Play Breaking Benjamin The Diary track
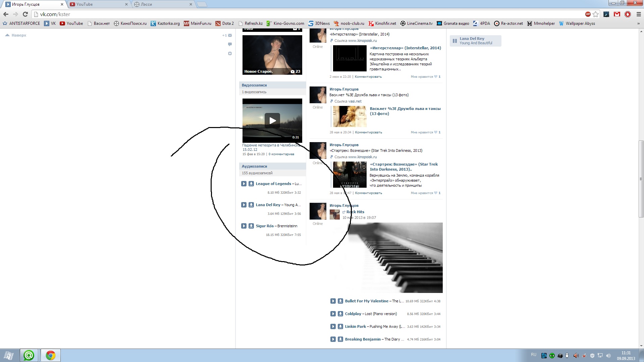Viewport: 644px width, 362px height. (x=333, y=339)
